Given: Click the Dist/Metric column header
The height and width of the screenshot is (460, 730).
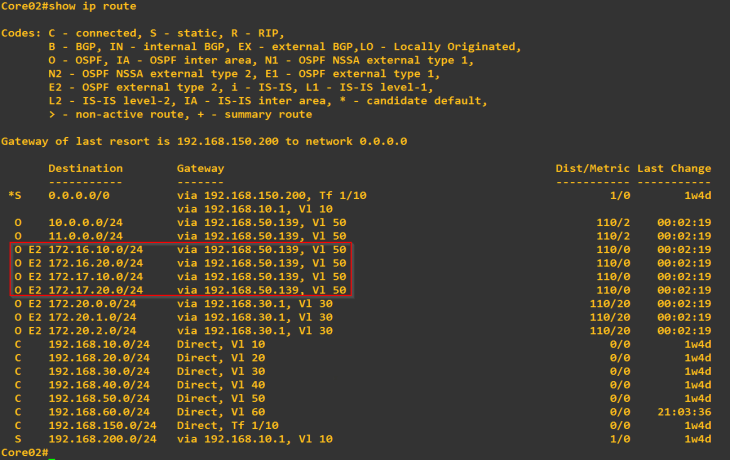Looking at the screenshot, I should [593, 168].
